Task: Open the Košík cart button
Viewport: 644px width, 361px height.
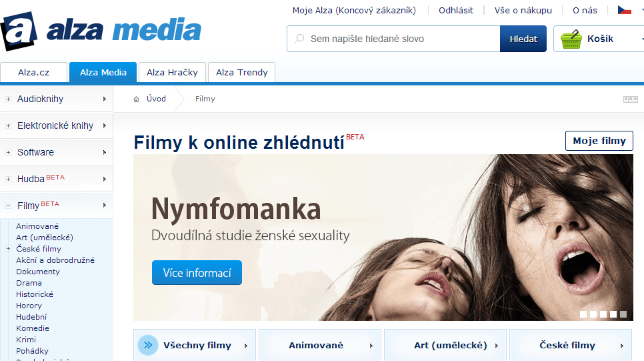Action: [x=599, y=39]
